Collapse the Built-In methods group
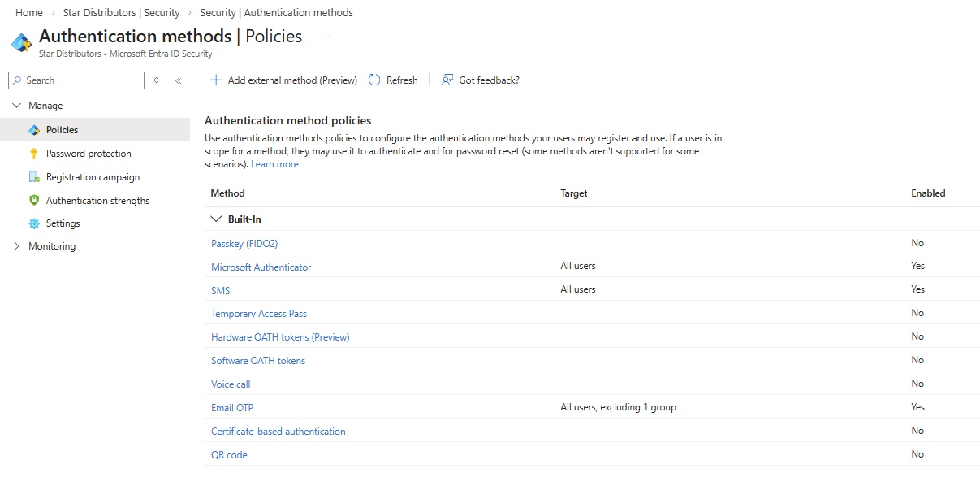This screenshot has height=486, width=980. [216, 219]
